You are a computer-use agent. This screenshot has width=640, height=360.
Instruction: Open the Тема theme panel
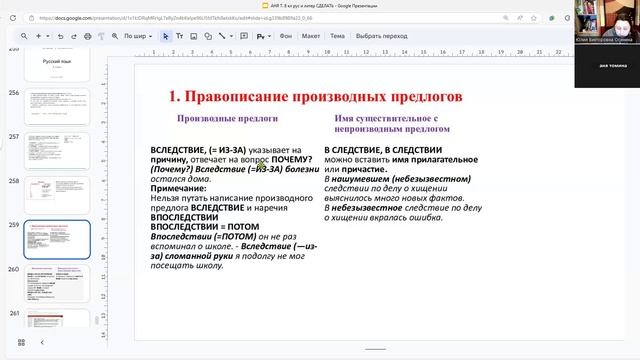tap(337, 36)
